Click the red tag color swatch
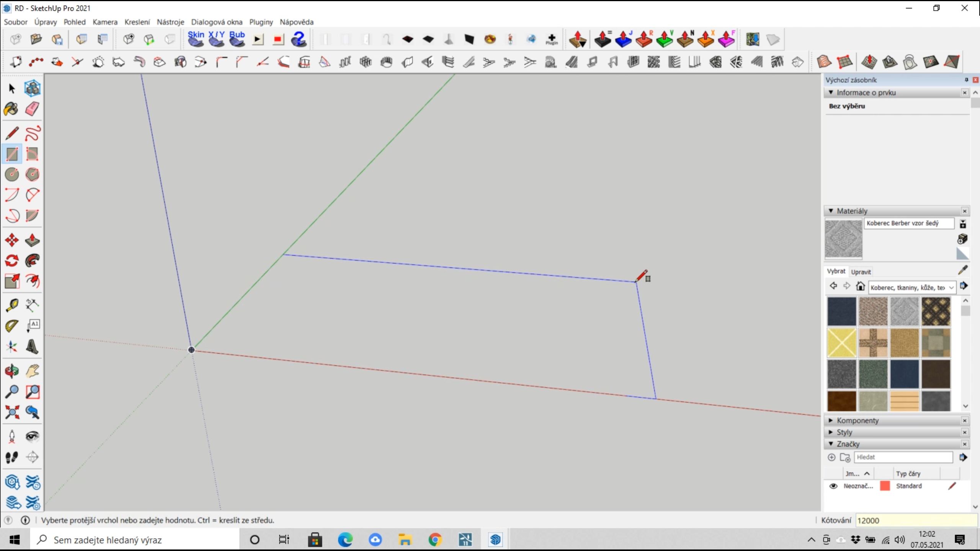This screenshot has width=980, height=551. pos(885,486)
